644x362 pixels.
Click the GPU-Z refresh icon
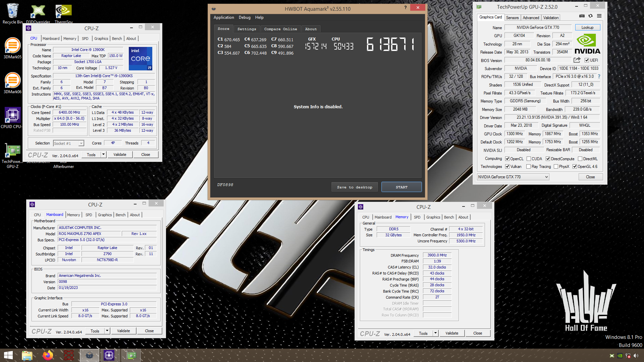591,16
